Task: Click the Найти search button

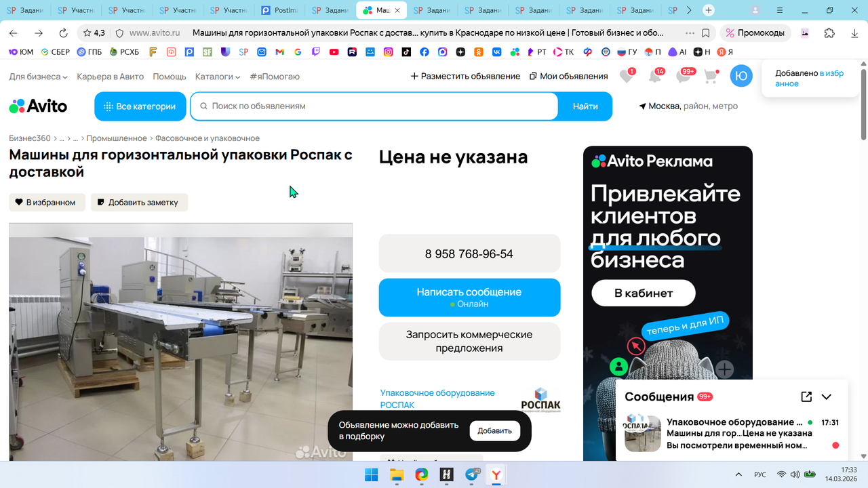Action: [585, 106]
